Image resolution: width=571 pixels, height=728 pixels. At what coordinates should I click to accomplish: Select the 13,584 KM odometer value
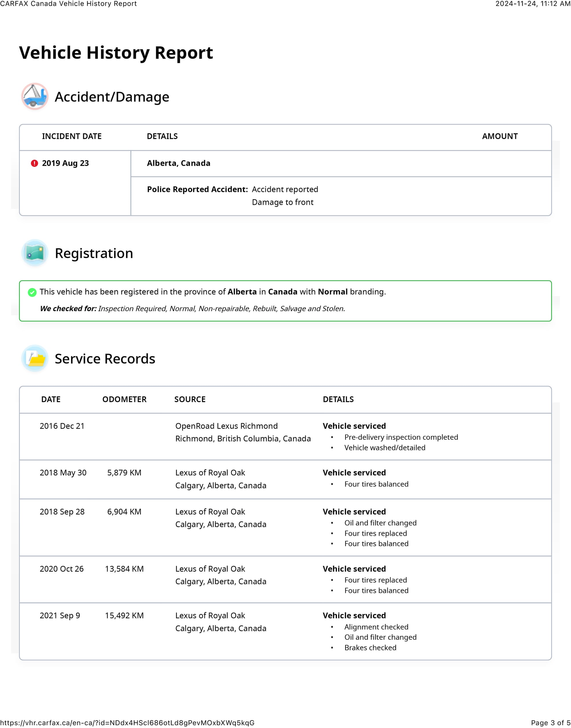click(x=124, y=569)
